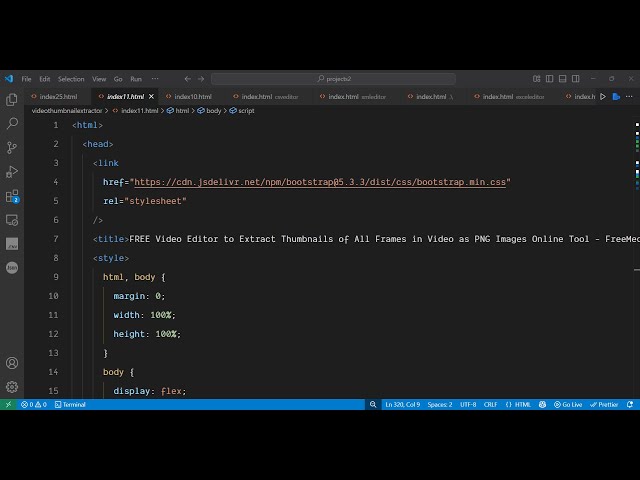The image size is (640, 480).
Task: Toggle the Panel layout icon
Action: (x=562, y=79)
